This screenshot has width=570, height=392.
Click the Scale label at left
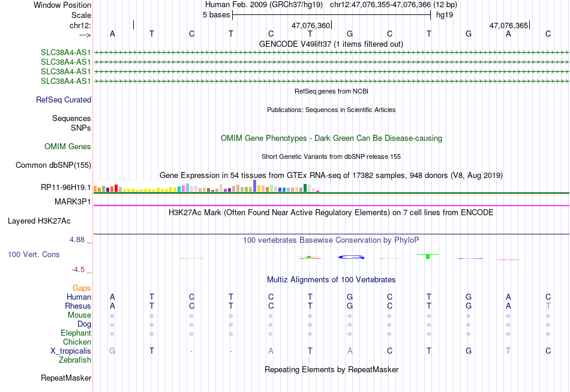[x=81, y=15]
